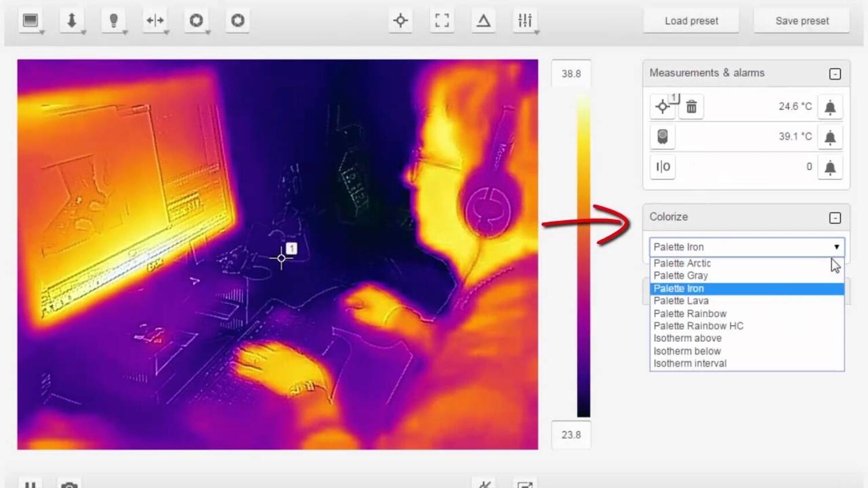Screen dimensions: 868x488
Task: Toggle alarm bell for 39.1 °C reading
Action: [x=830, y=137]
